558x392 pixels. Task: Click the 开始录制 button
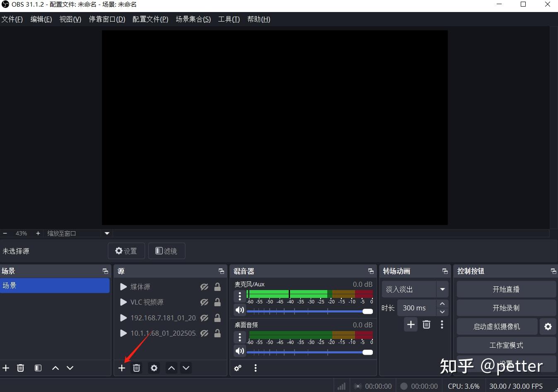click(x=506, y=307)
